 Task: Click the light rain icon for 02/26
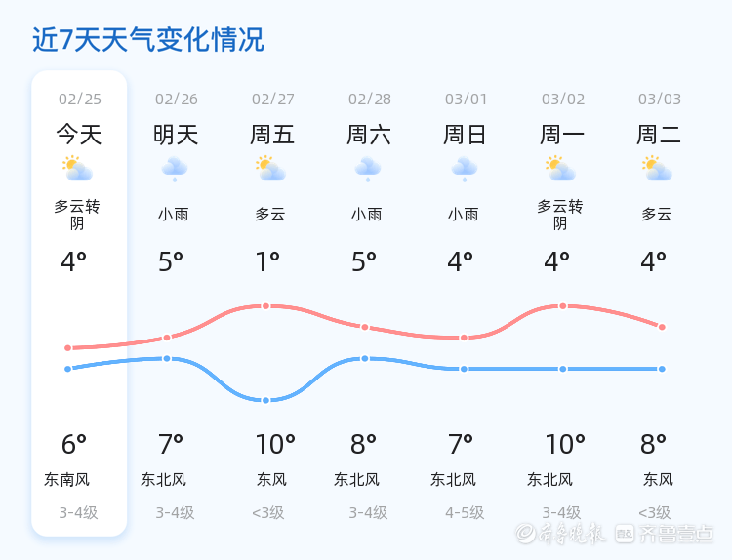[175, 169]
